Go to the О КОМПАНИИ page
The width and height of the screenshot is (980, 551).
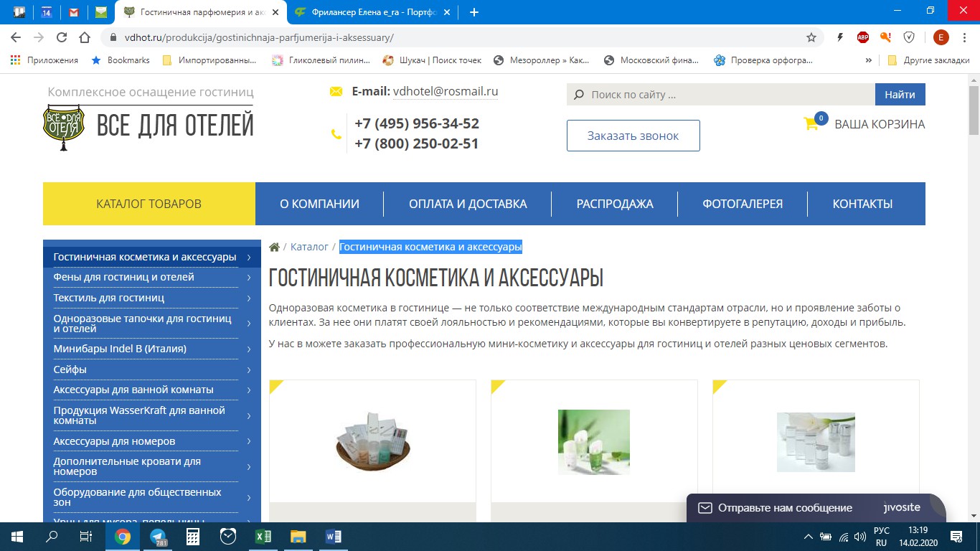(319, 204)
